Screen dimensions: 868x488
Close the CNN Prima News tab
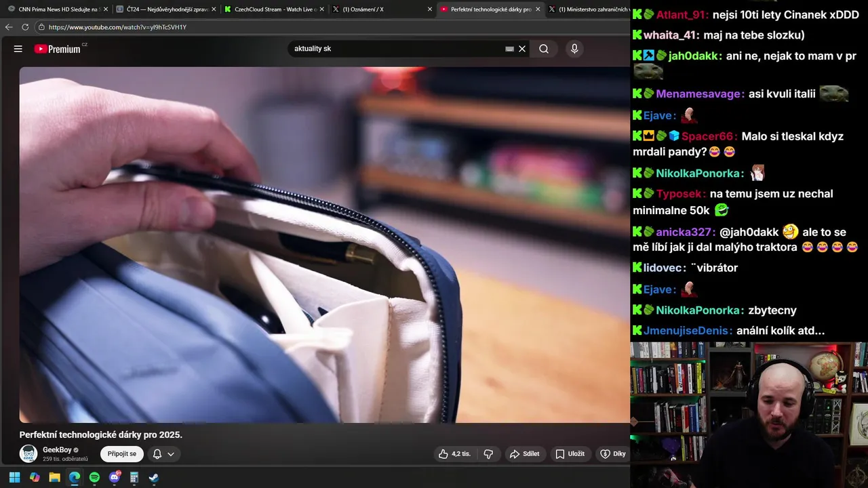[x=105, y=9]
